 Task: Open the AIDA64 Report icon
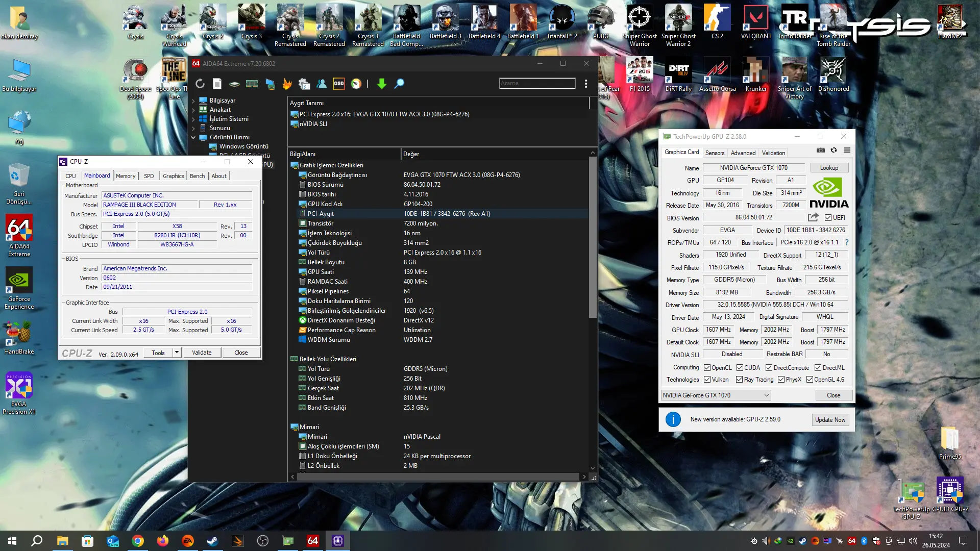pos(217,84)
